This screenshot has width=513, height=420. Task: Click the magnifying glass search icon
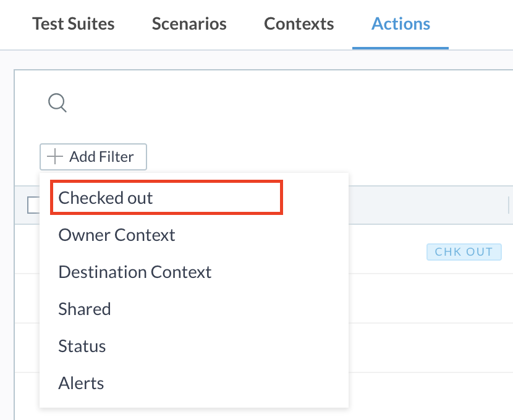[x=57, y=103]
